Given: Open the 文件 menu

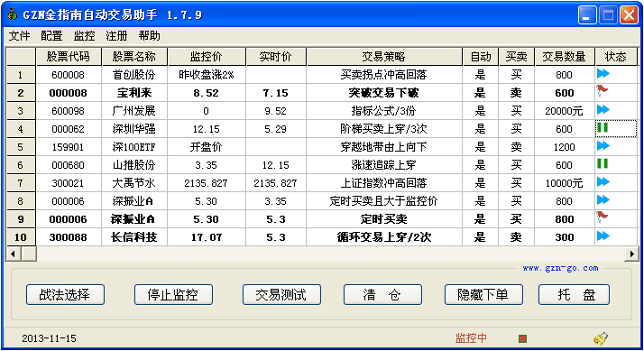Looking at the screenshot, I should pos(19,36).
